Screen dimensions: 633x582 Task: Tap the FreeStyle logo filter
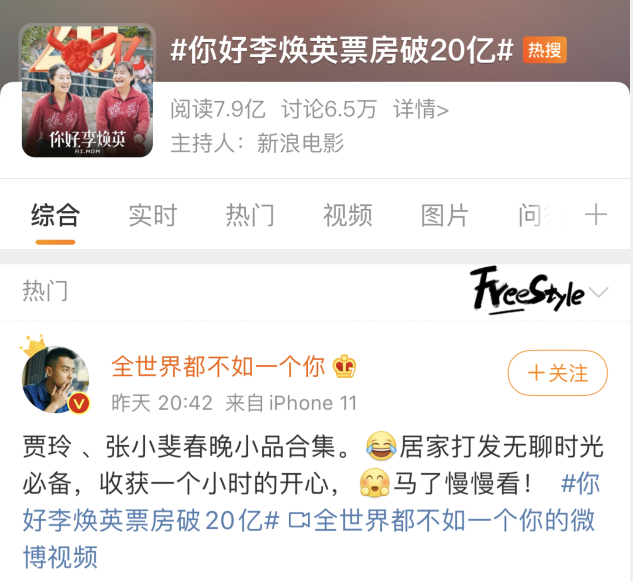click(528, 291)
